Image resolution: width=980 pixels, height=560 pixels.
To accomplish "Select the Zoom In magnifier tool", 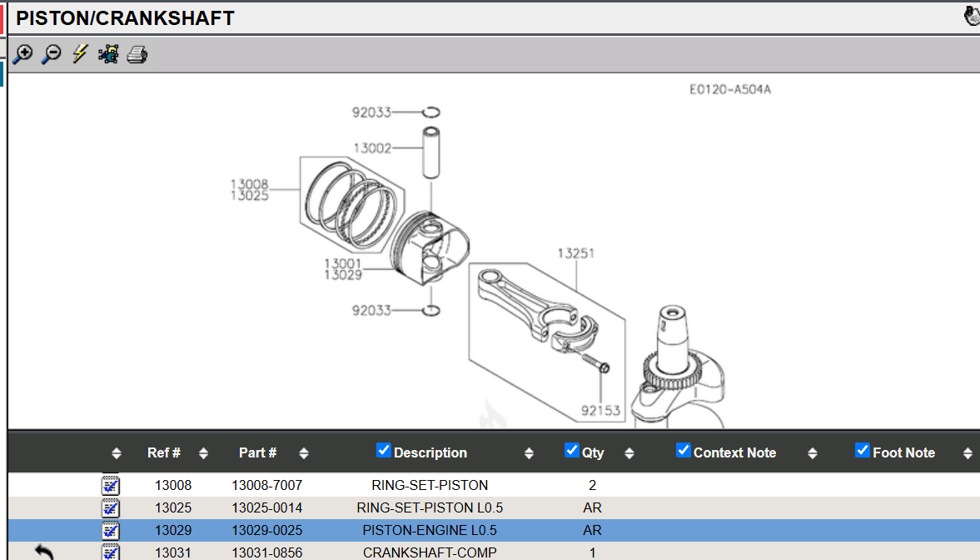I will (22, 53).
